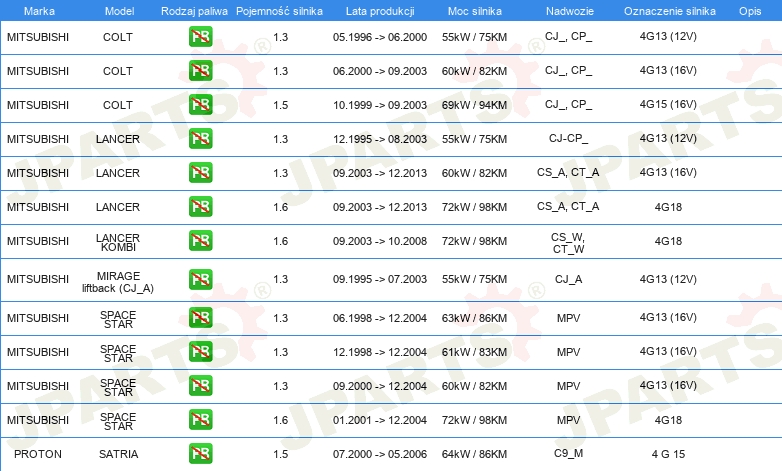
Task: Click engine code 4G15 (16V)
Action: (x=668, y=104)
